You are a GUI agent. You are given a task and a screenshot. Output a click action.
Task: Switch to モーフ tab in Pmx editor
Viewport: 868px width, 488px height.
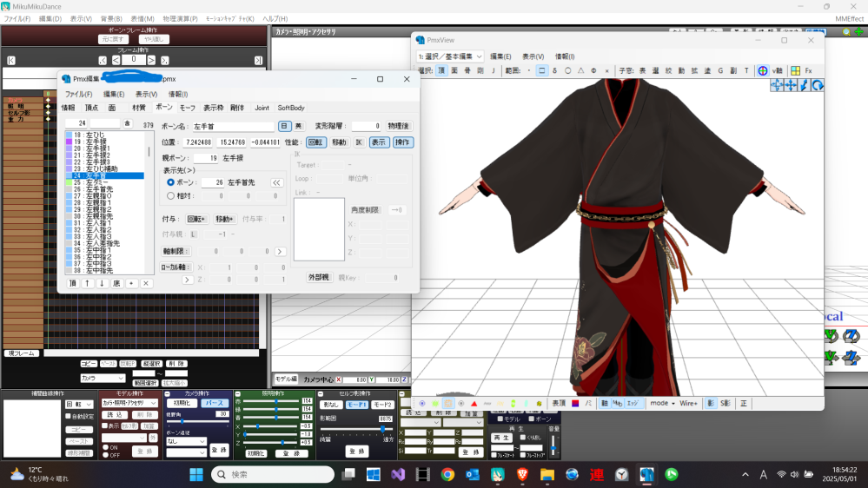point(188,108)
